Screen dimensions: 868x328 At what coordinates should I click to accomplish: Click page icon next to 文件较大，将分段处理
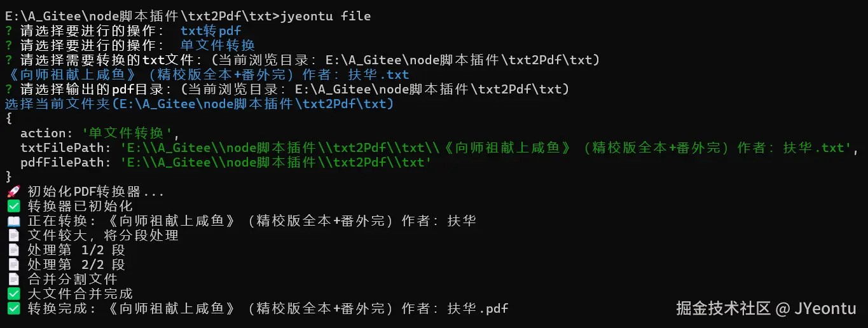tap(13, 235)
